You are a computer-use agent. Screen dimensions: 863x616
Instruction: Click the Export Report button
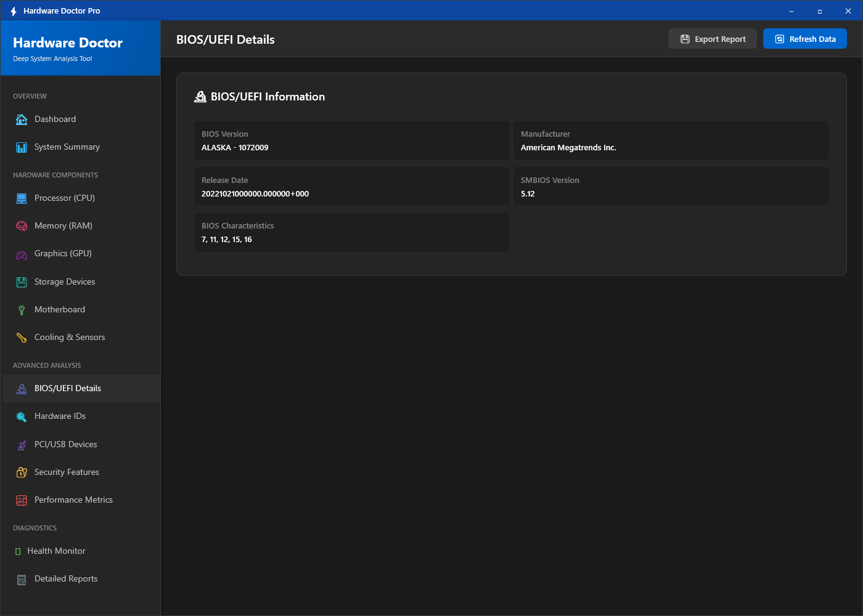713,39
